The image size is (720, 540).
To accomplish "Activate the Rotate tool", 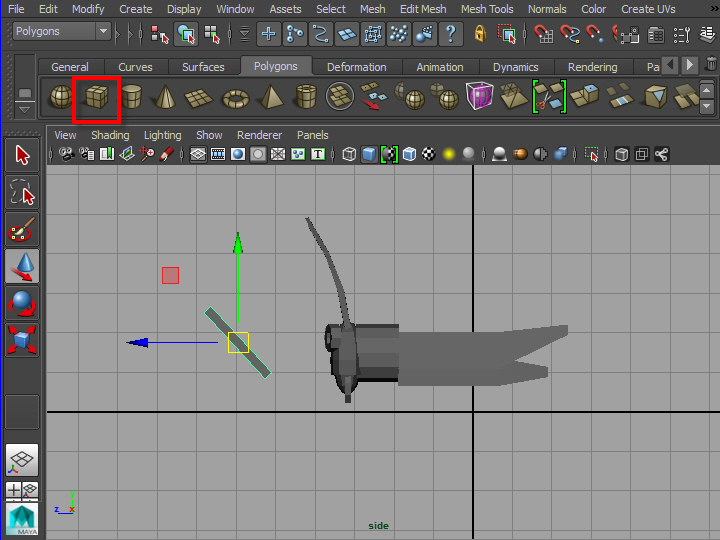I will tap(22, 304).
